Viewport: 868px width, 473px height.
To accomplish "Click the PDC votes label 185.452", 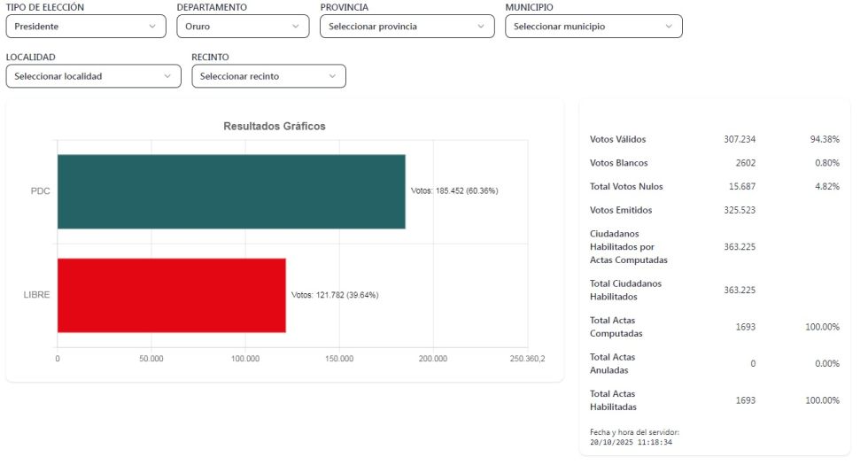I will pyautogui.click(x=454, y=191).
